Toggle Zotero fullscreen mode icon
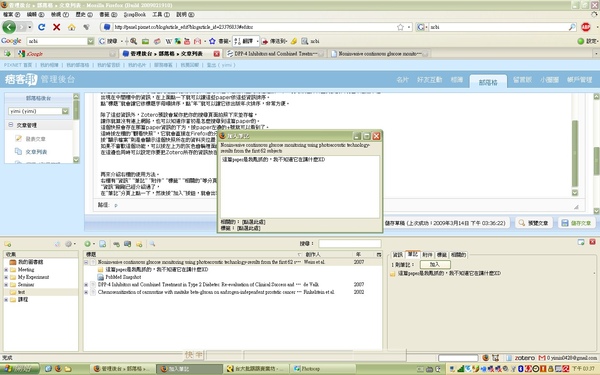The image size is (600, 375). coord(581,242)
